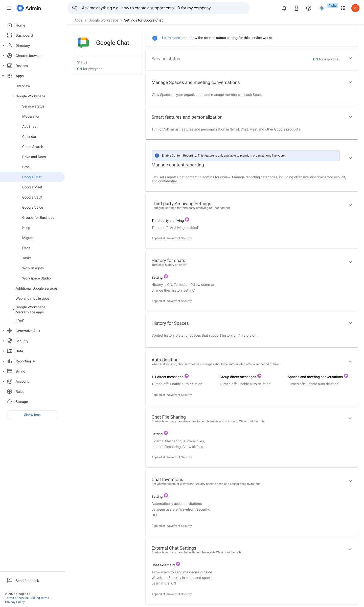Click the Data folder icon
The image size is (364, 607).
(x=10, y=351)
